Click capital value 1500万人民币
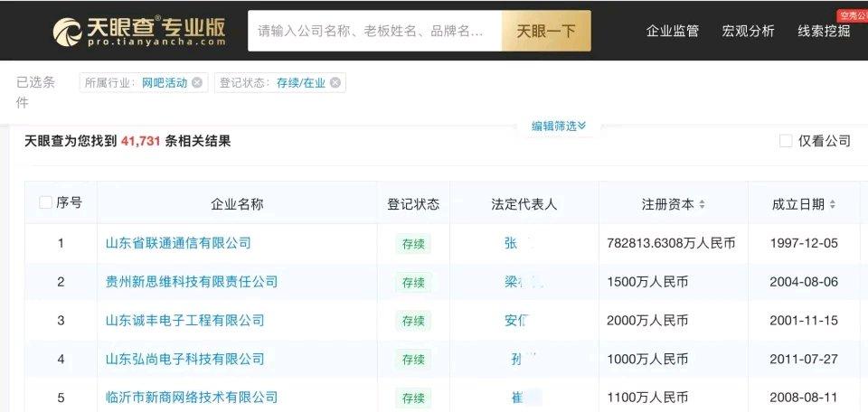 tap(647, 282)
